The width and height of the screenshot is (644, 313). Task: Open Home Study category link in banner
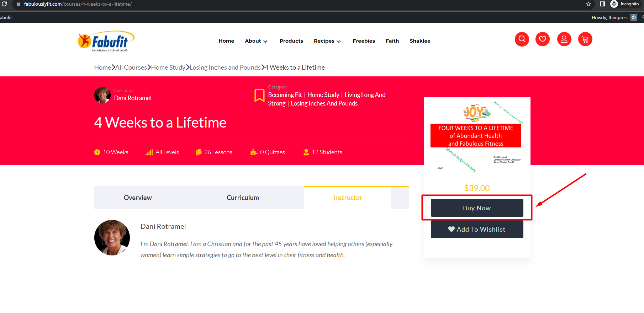tap(323, 95)
